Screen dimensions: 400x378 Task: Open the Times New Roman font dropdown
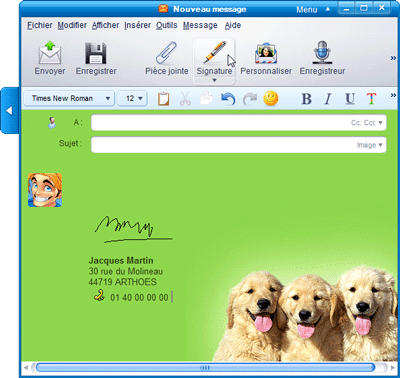click(69, 98)
